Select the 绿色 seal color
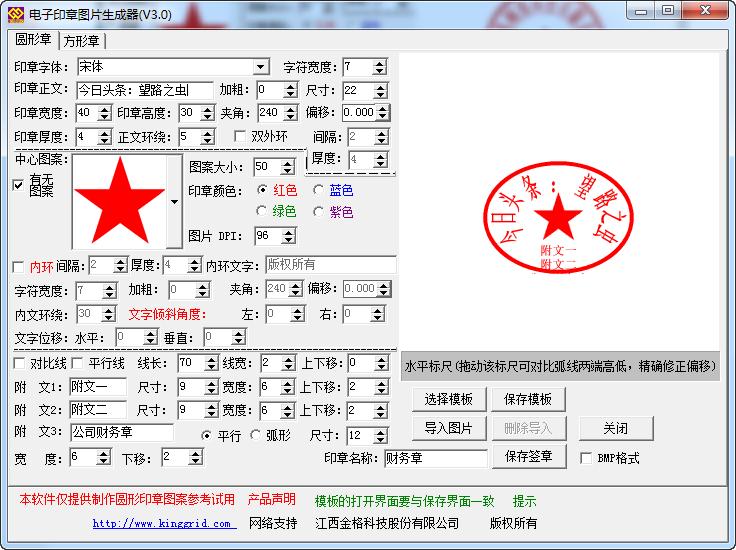 [x=262, y=211]
